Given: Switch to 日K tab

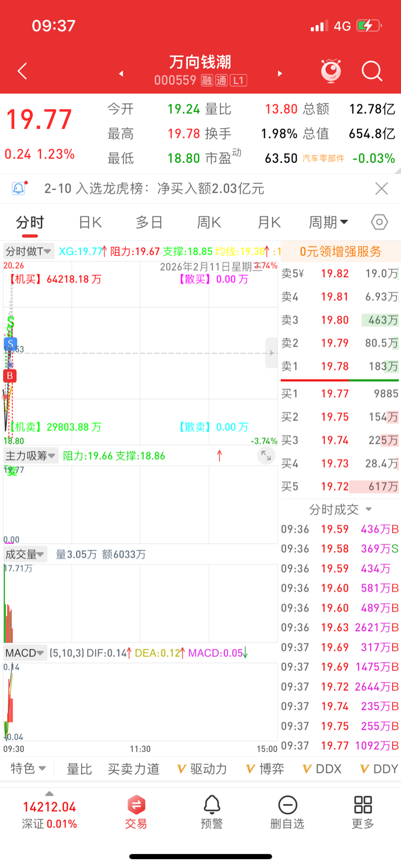Looking at the screenshot, I should click(90, 222).
